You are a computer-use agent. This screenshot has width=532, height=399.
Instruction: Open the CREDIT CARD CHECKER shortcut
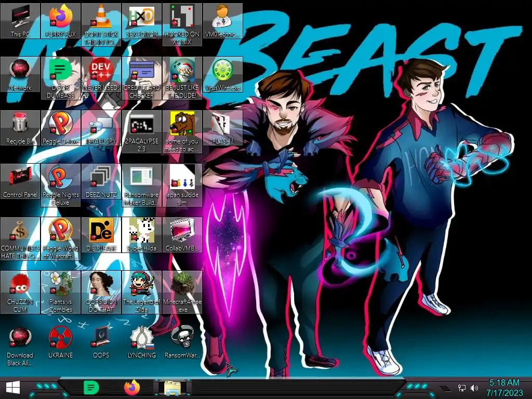pos(141,78)
